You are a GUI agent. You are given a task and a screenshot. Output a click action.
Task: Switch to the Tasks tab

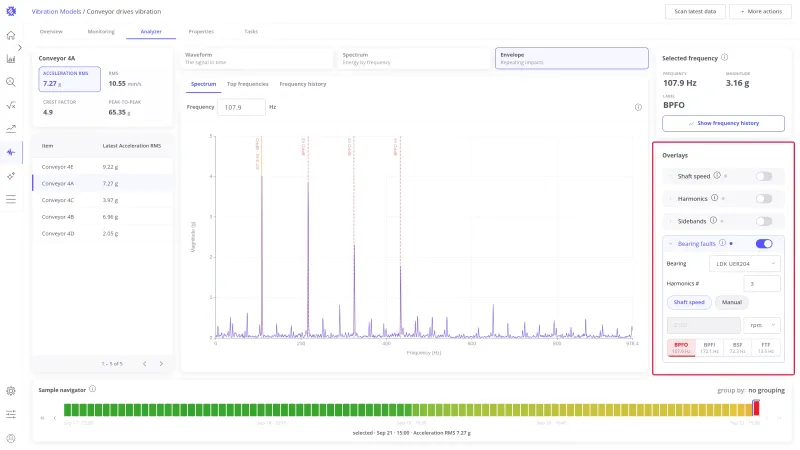tap(251, 32)
